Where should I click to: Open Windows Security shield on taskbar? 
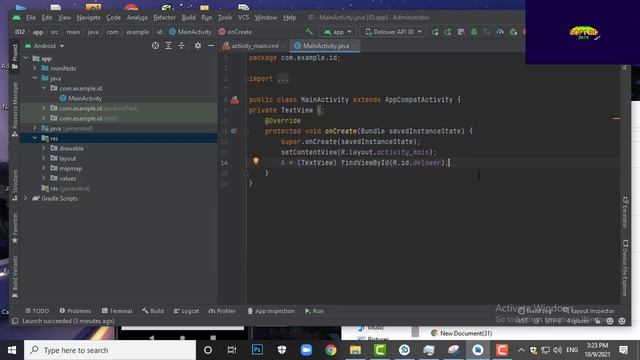tap(282, 350)
